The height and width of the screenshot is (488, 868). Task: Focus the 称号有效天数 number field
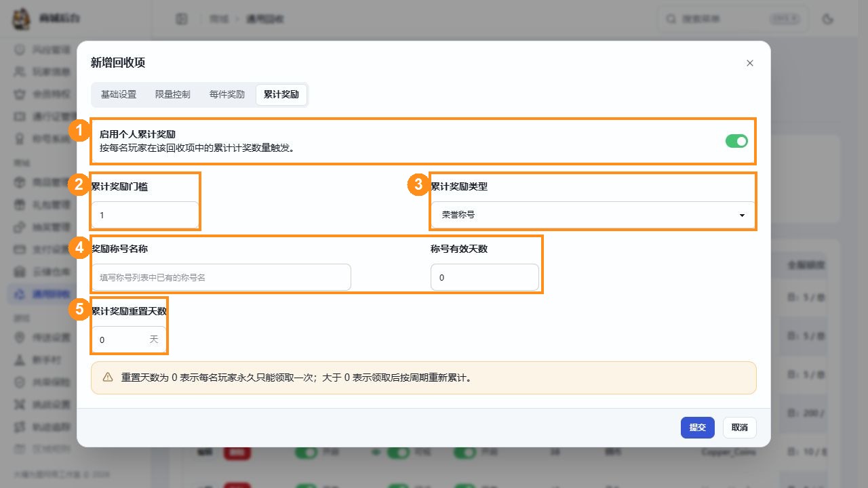pos(485,277)
